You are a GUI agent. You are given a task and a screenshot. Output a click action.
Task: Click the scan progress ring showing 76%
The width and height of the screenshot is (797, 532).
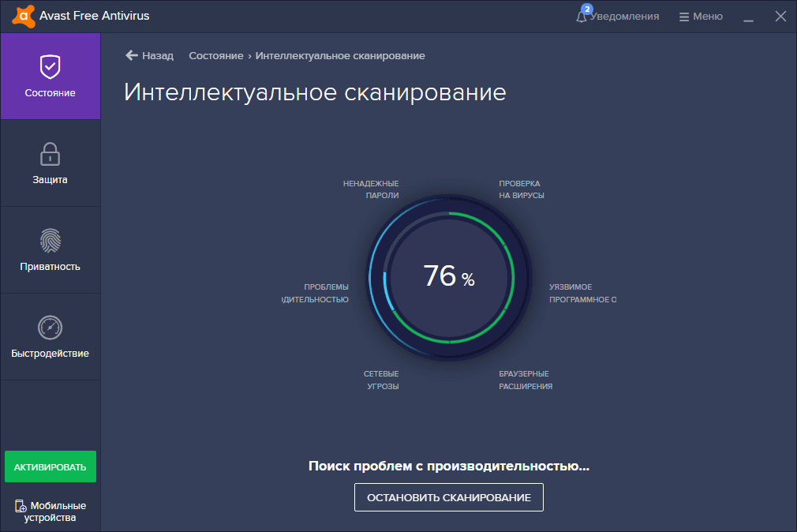coord(448,278)
